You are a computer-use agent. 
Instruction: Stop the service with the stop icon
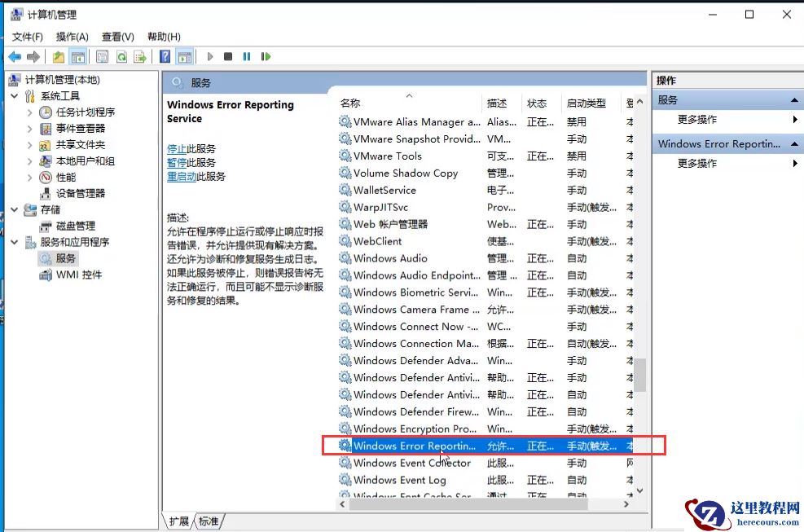click(x=229, y=56)
